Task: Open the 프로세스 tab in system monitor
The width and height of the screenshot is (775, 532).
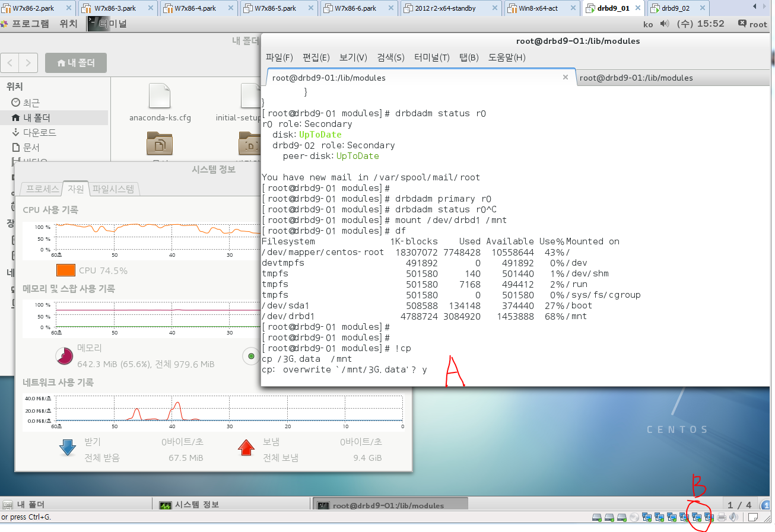Action: (x=42, y=189)
